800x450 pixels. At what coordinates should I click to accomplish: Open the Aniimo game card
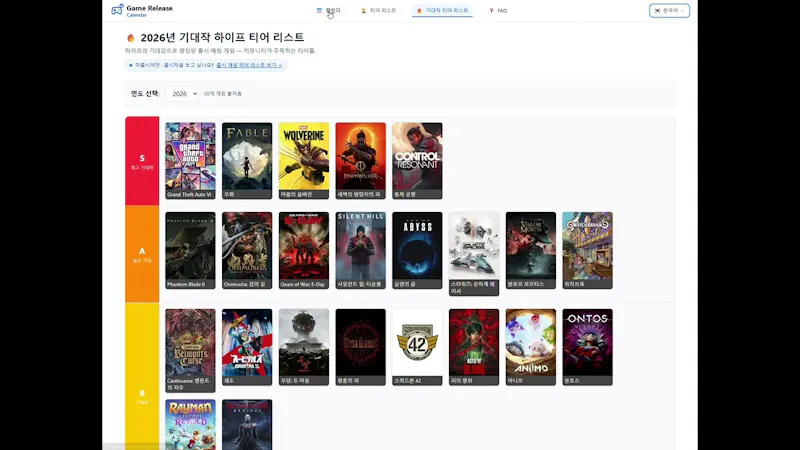coord(531,347)
